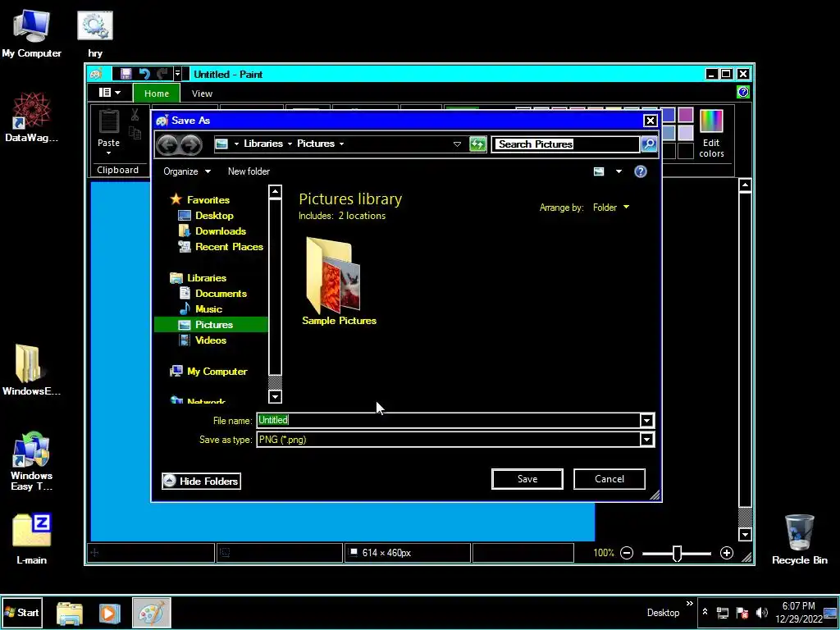The width and height of the screenshot is (840, 630).
Task: Select Desktop under Favorites
Action: 214,216
